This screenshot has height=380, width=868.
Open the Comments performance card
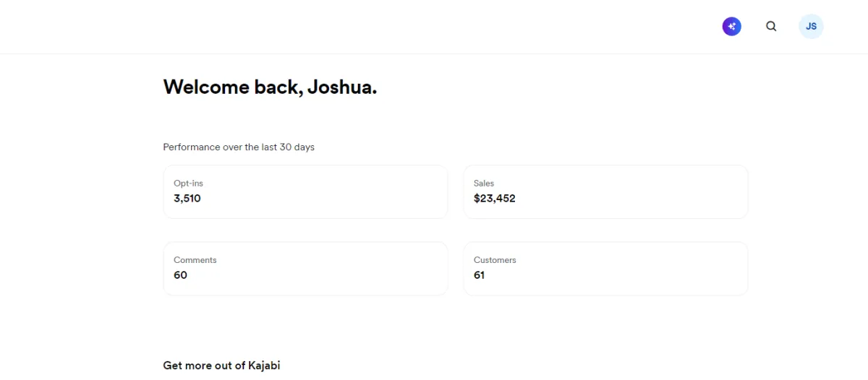pos(305,268)
